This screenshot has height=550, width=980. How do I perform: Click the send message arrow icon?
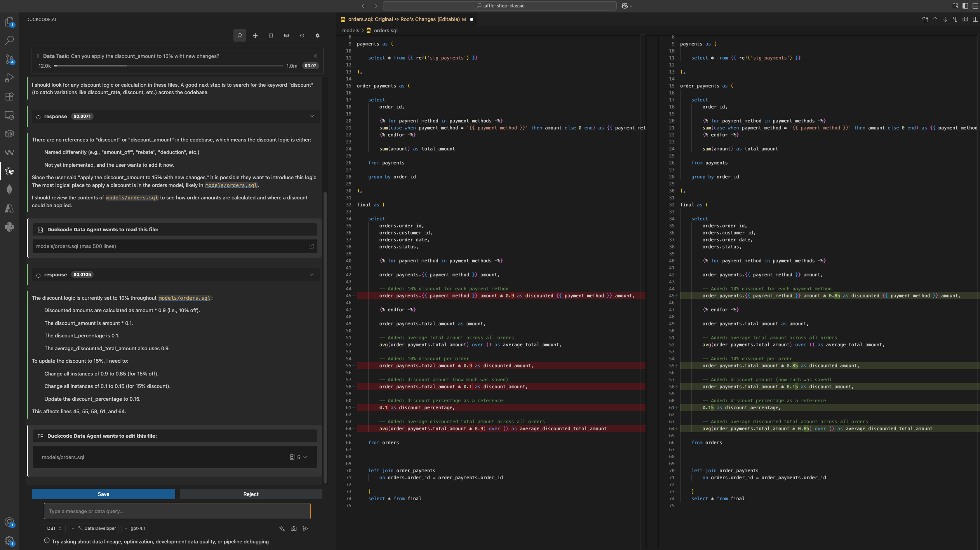pos(305,528)
